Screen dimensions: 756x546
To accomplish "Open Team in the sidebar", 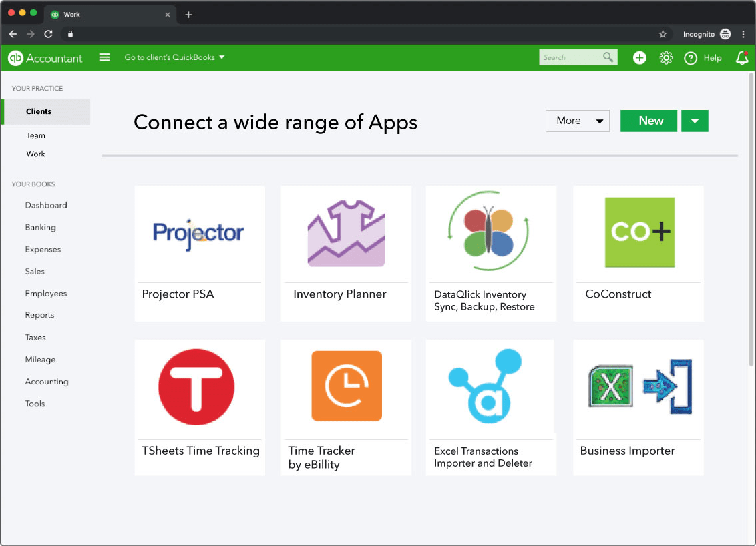I will tap(35, 135).
